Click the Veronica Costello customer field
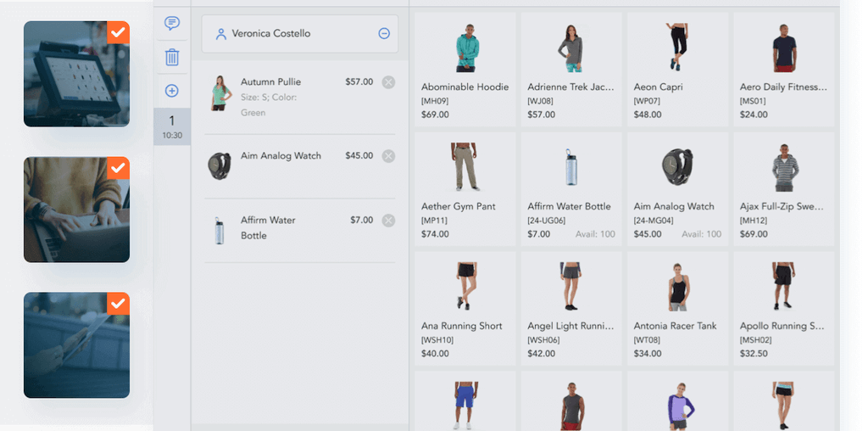The image size is (868, 431). tap(299, 34)
